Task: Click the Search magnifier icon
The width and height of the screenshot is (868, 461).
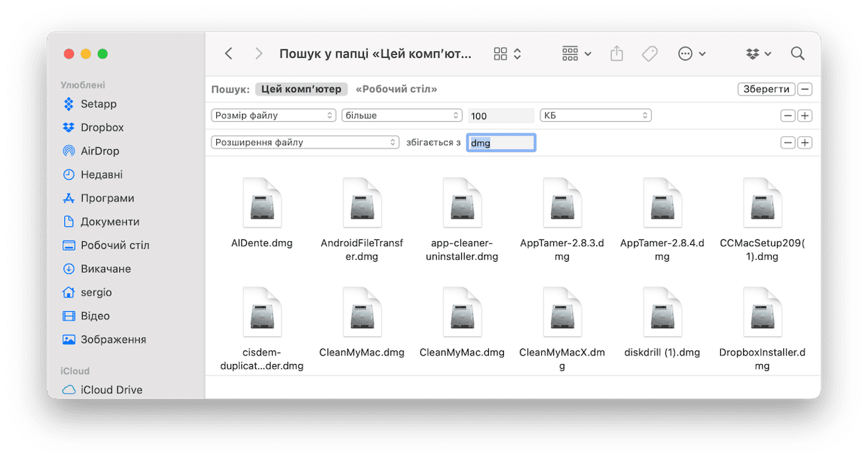Action: click(x=797, y=54)
